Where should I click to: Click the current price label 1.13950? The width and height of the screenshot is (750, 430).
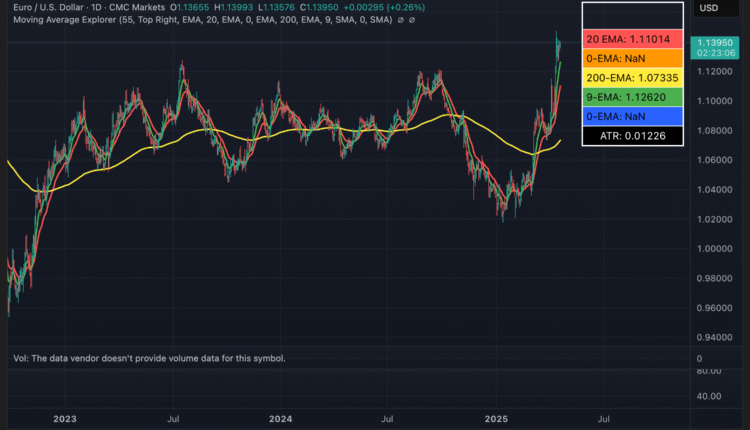tap(718, 43)
